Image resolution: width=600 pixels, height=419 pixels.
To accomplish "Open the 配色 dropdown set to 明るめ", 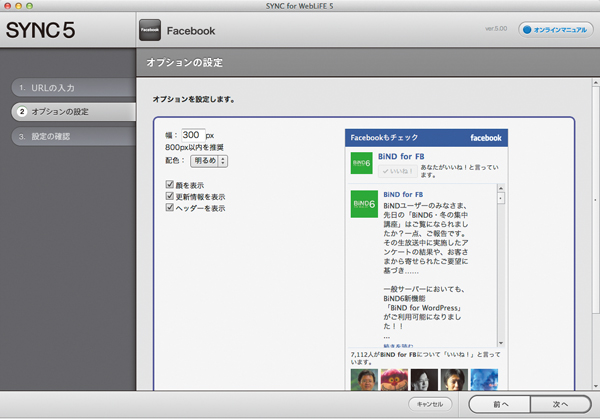I will point(209,161).
